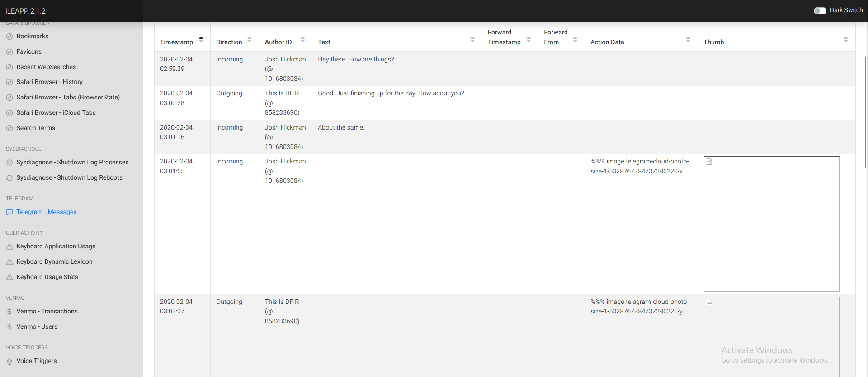This screenshot has width=868, height=377.
Task: Select the 'About the same.' message cell
Action: [397, 137]
